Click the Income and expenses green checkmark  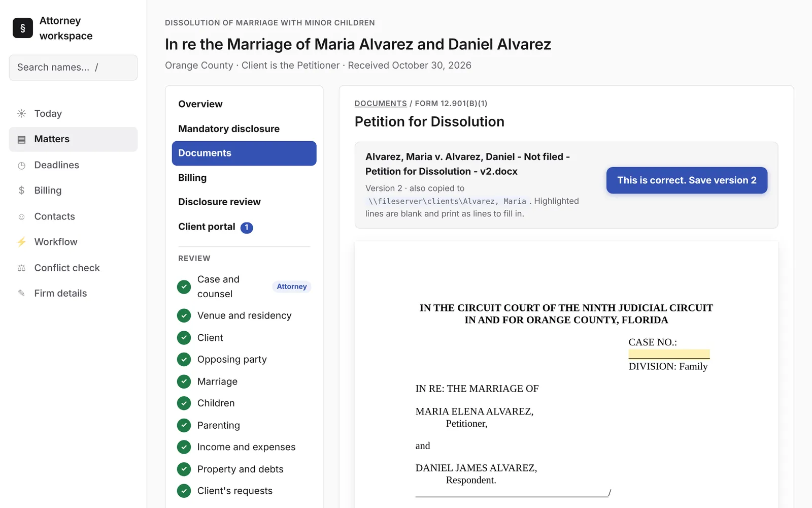coord(184,447)
